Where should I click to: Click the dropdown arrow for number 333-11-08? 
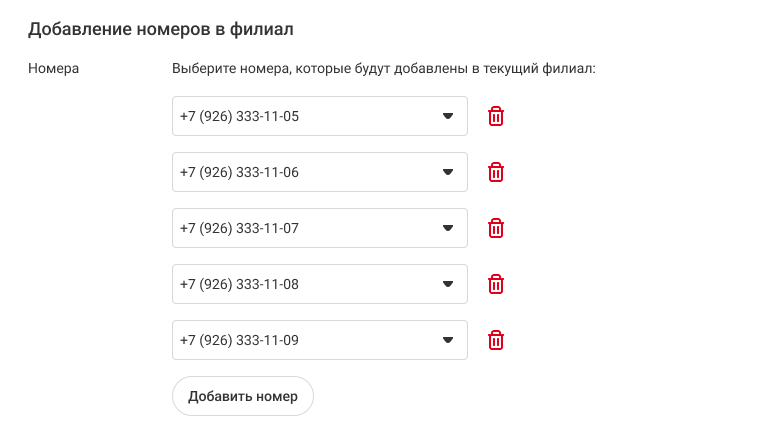[x=448, y=284]
